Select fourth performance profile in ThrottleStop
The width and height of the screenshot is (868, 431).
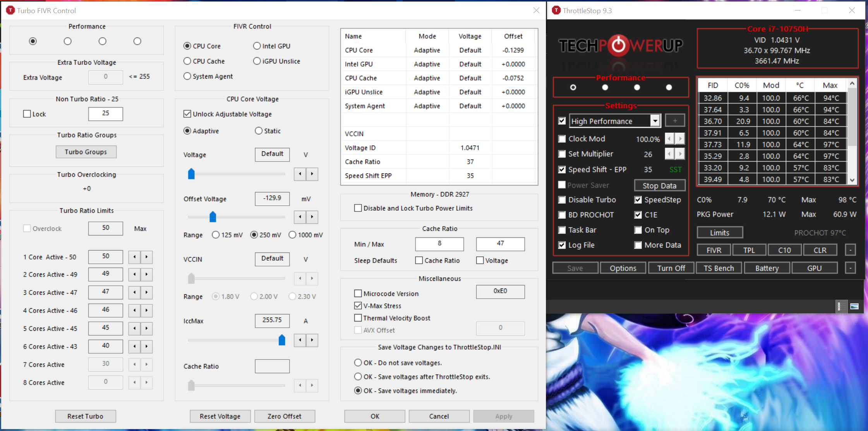[x=669, y=88]
